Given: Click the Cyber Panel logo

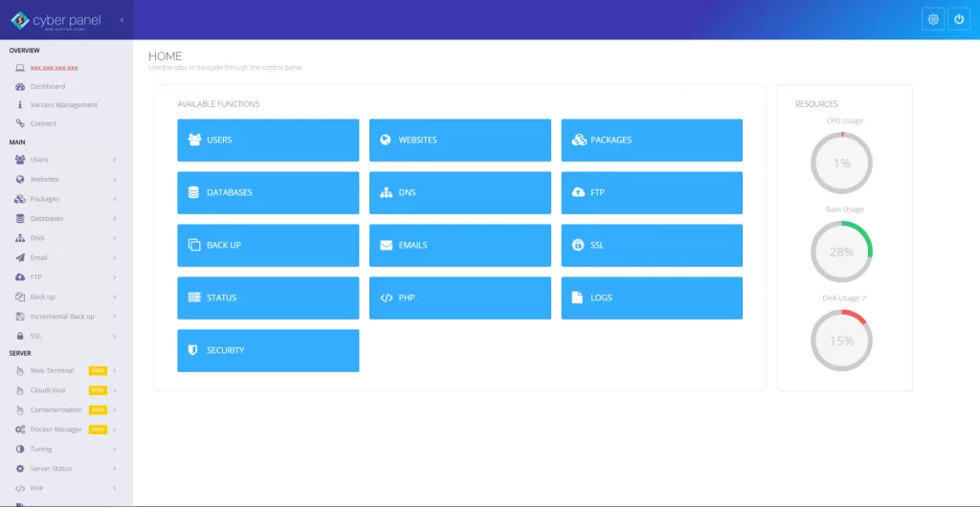Looking at the screenshot, I should [56, 20].
